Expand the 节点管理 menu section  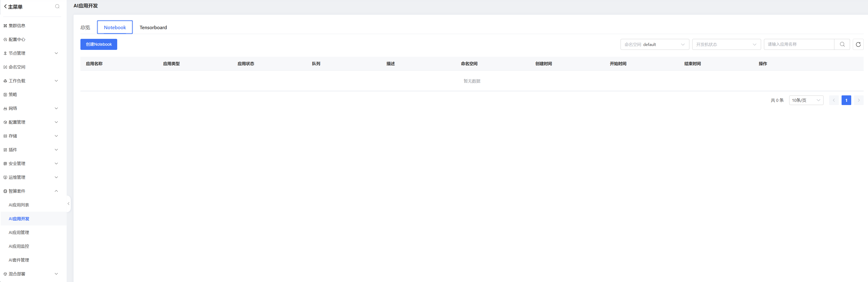[x=56, y=53]
